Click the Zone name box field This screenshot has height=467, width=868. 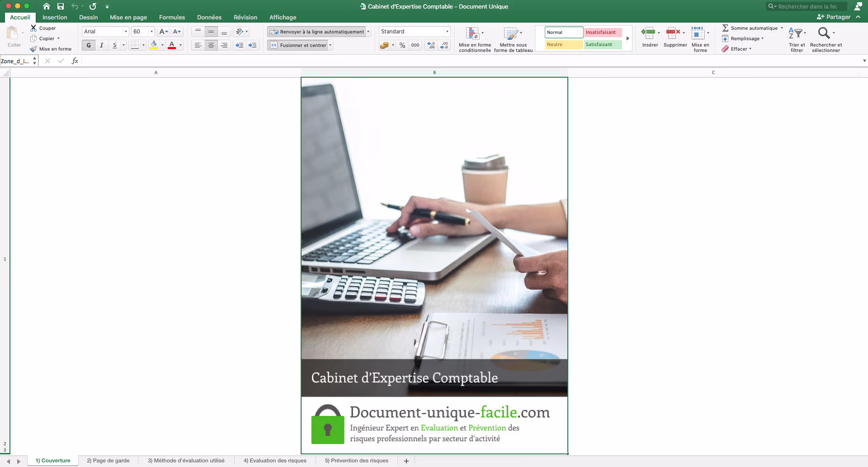[15, 61]
